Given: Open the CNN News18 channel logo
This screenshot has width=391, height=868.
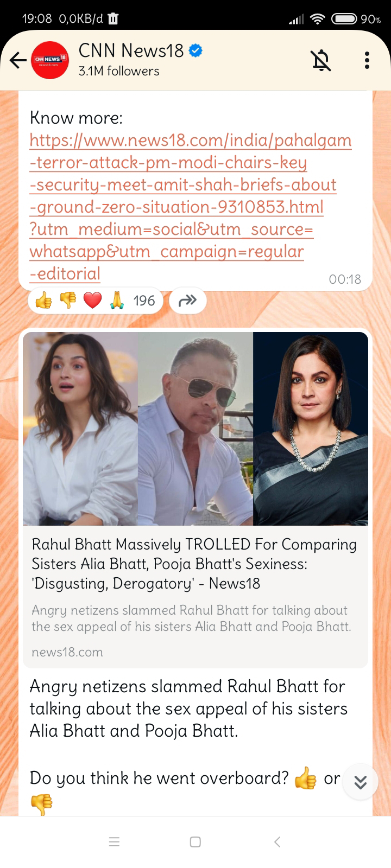Looking at the screenshot, I should point(51,60).
